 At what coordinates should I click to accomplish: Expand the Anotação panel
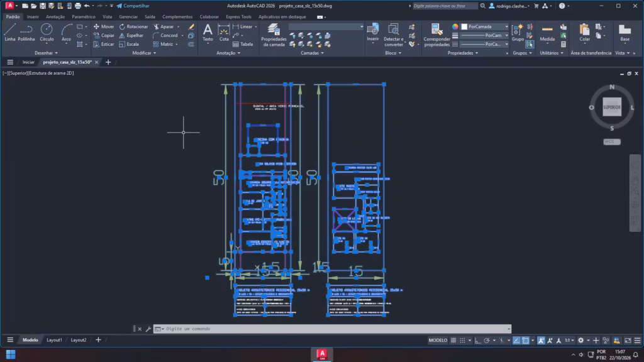tap(228, 53)
